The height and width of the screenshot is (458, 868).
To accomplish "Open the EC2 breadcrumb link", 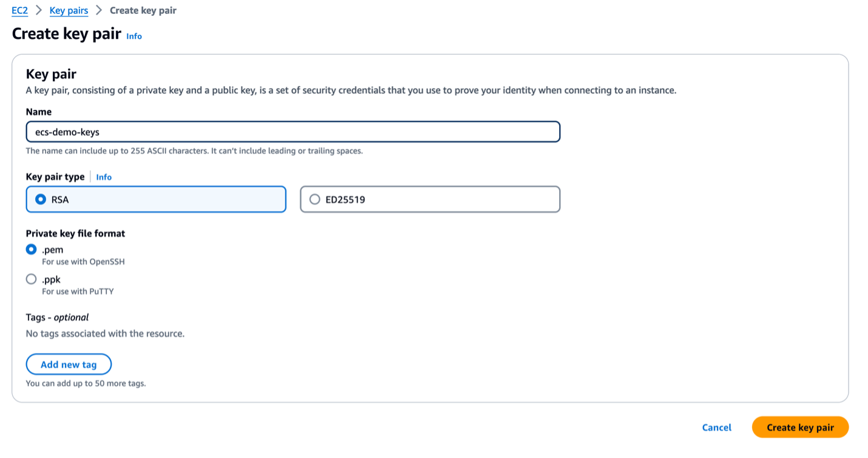I will [19, 10].
